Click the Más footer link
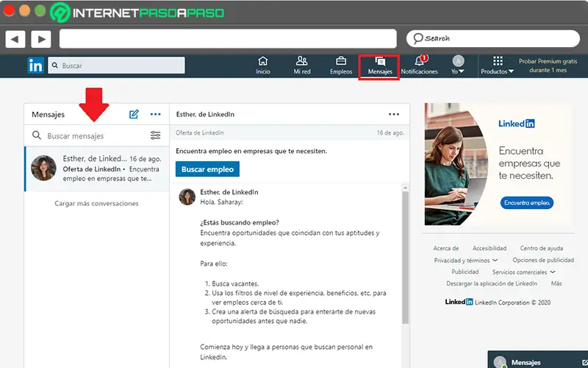This screenshot has width=588, height=368. click(x=556, y=283)
